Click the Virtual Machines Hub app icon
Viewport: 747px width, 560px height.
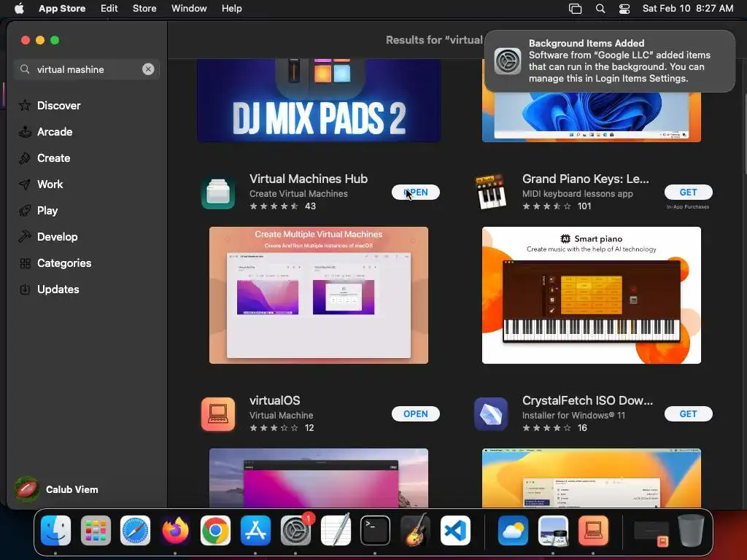pos(218,192)
